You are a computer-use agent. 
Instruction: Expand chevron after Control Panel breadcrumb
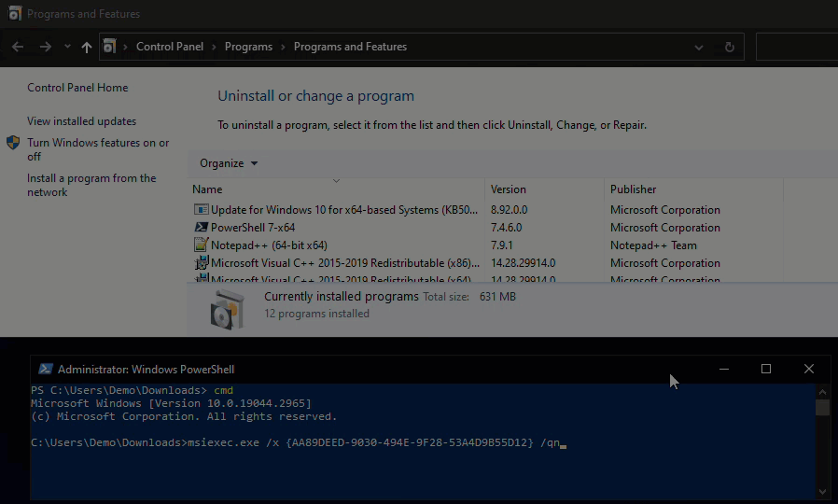214,47
